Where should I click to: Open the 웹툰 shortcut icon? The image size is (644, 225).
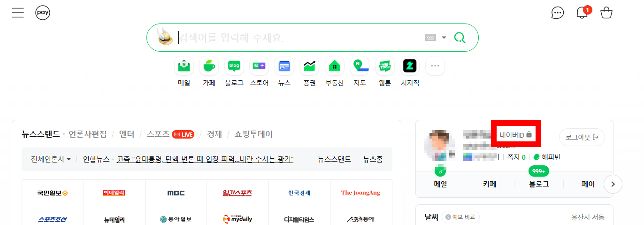[x=384, y=67]
